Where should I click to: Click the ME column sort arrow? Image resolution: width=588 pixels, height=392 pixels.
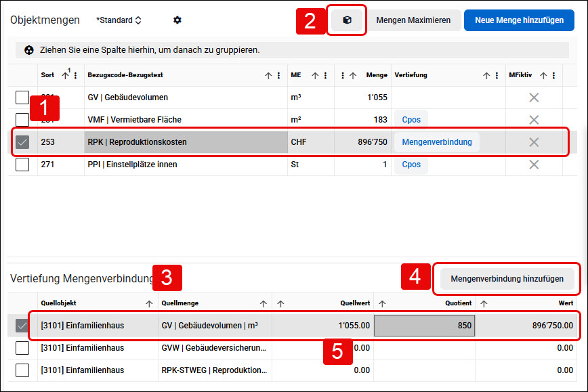click(315, 75)
